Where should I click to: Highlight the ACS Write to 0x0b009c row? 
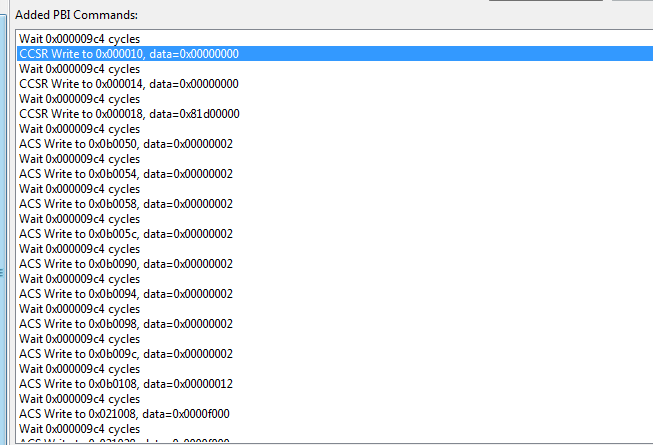coord(335,353)
